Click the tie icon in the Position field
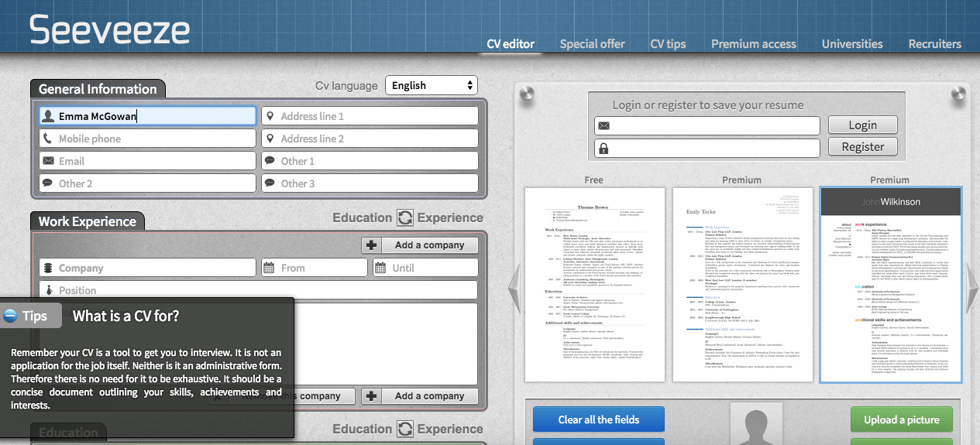The width and height of the screenshot is (980, 445). (48, 290)
